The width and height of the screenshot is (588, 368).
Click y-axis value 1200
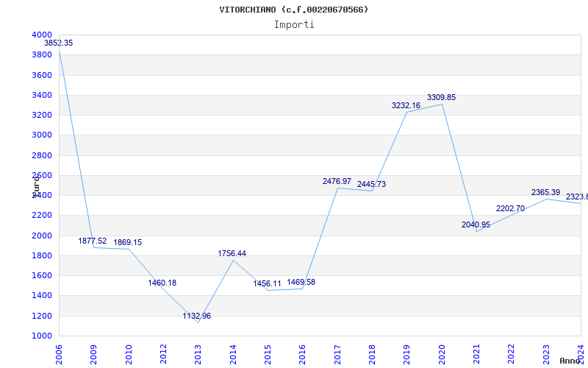[x=42, y=316]
